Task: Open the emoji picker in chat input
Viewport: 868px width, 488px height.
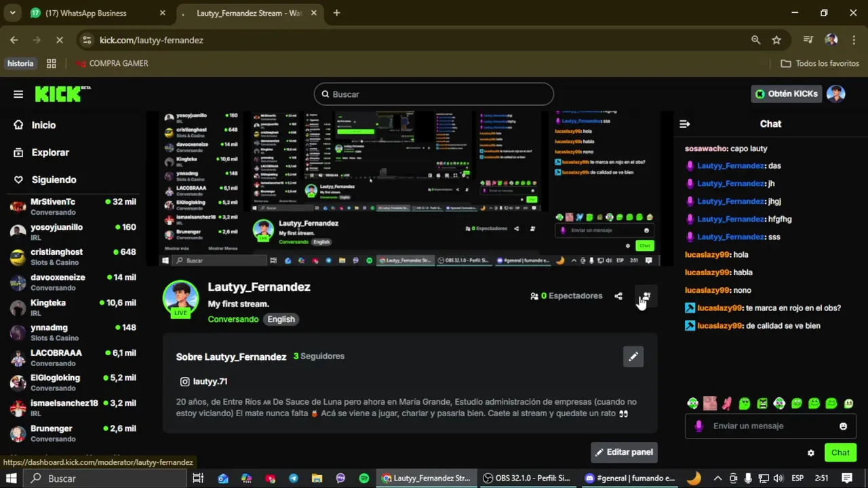Action: [844, 426]
